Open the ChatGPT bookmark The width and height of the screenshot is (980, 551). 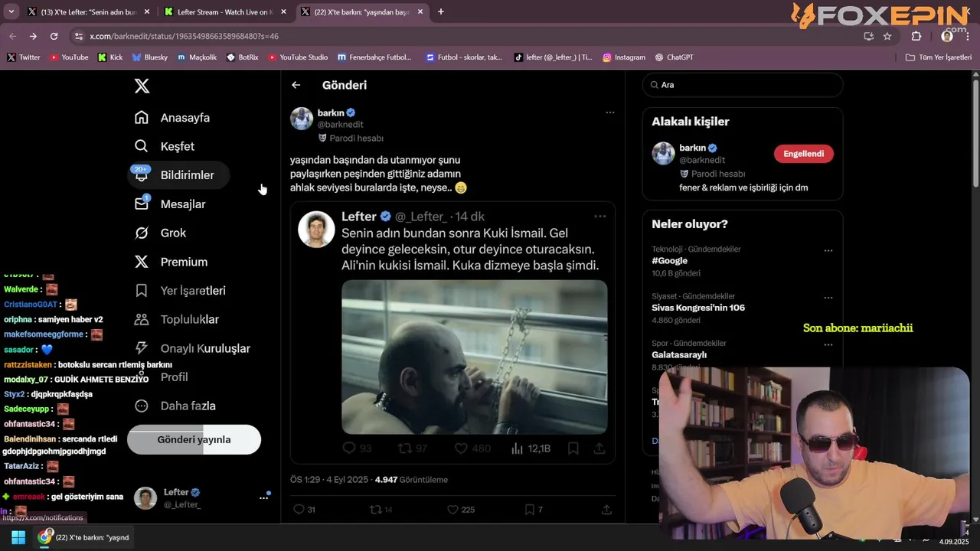coord(674,57)
